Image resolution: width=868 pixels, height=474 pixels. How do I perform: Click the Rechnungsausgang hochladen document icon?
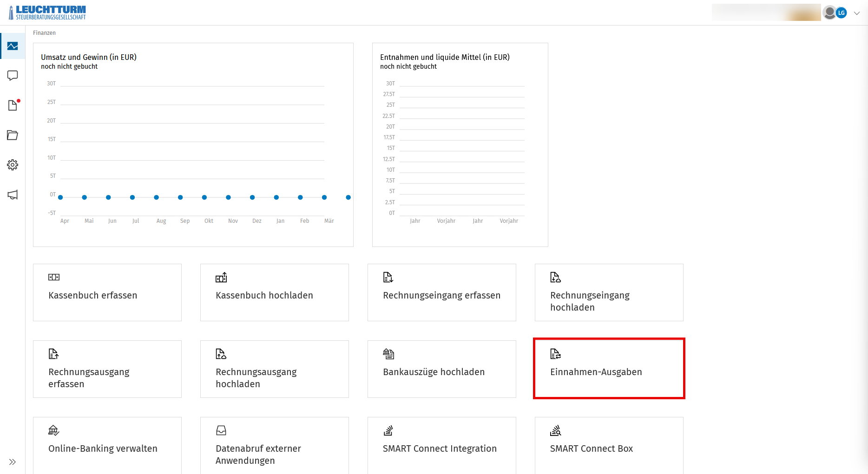[221, 354]
